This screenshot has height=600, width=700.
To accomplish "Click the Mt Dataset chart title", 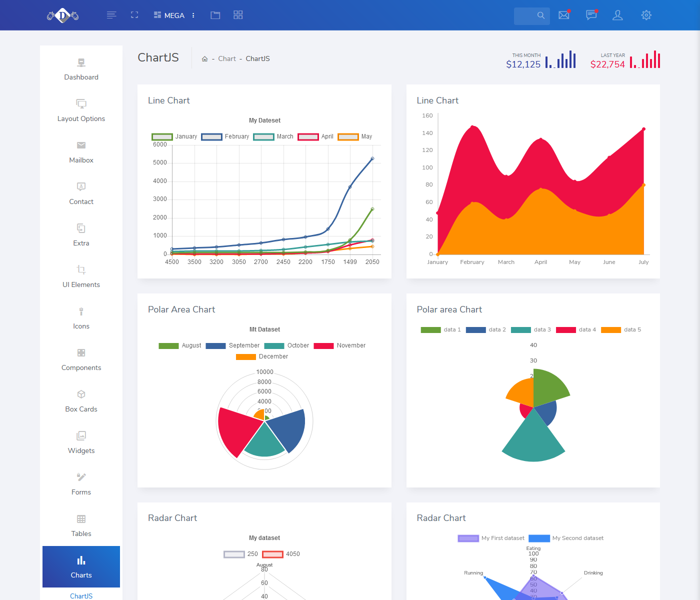I will 264,329.
